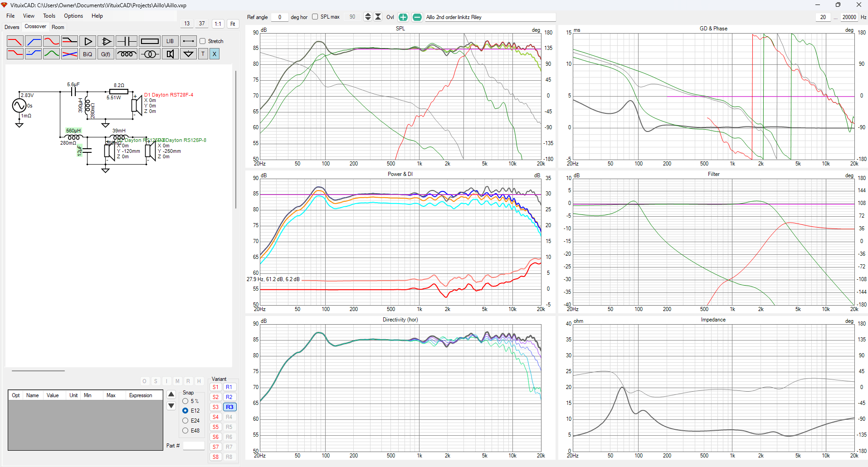
Task: Enable the SPL max checkbox
Action: [315, 17]
